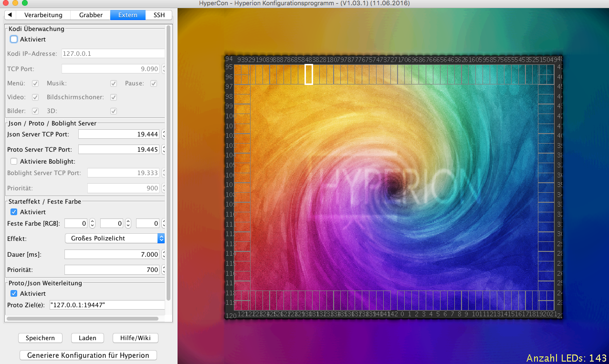Viewport: 609px width, 364px height.
Task: Click the horizontal scrollbar in the settings panel
Action: coord(82,318)
